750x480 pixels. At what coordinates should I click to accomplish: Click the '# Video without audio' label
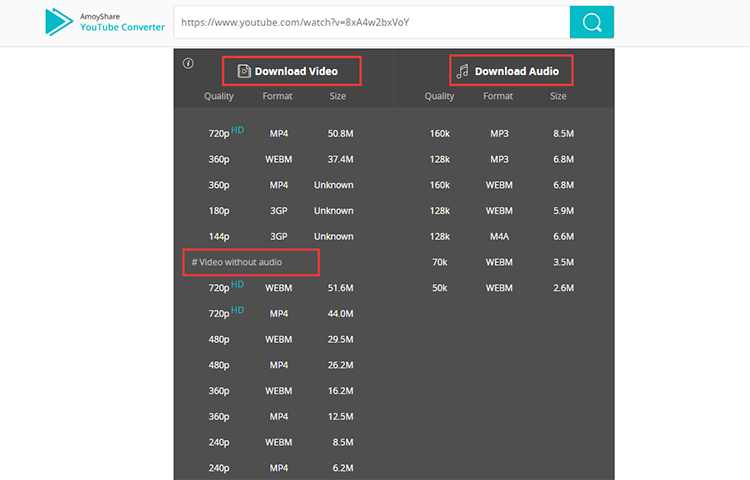click(x=237, y=262)
